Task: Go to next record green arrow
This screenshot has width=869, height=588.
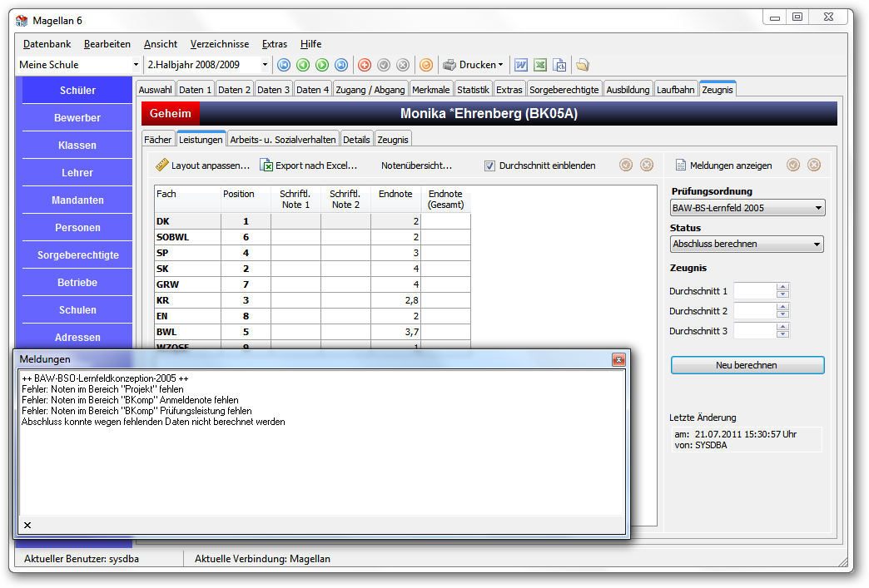Action: (322, 66)
